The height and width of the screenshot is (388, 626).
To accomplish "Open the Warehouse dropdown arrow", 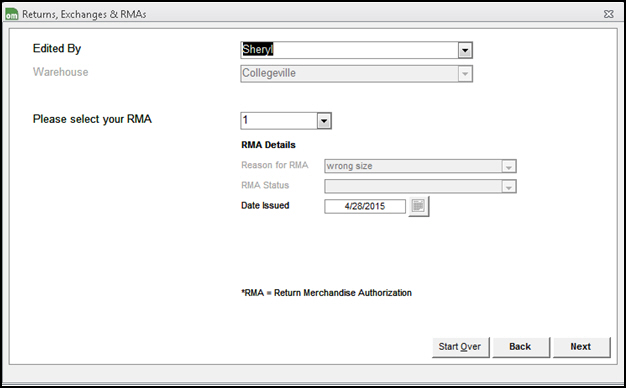I will (465, 74).
